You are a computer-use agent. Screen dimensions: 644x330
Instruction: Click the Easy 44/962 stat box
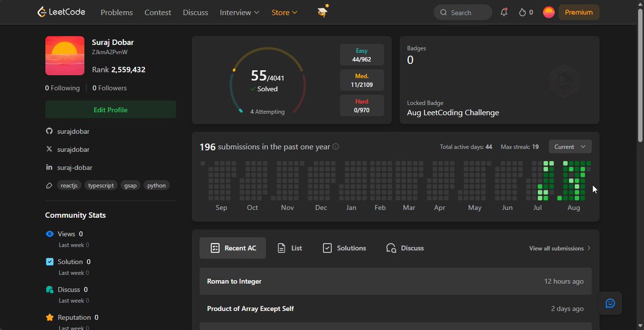362,55
